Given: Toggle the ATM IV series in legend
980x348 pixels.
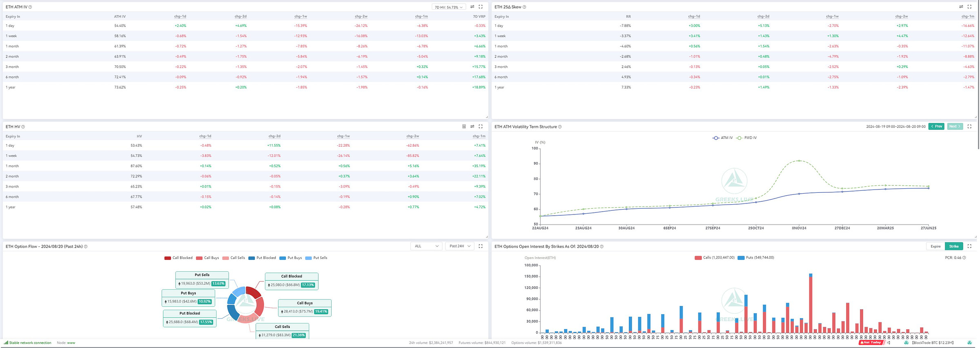Looking at the screenshot, I should coord(722,138).
